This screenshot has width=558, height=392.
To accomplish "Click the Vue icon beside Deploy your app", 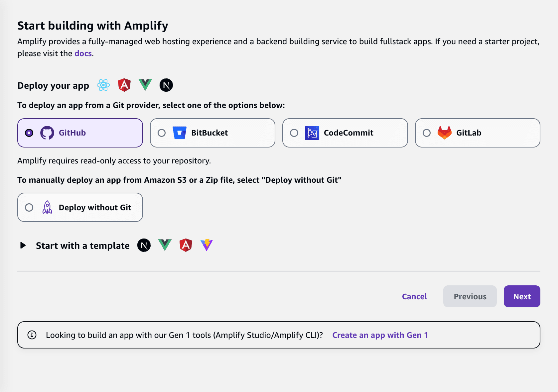I will tap(145, 85).
